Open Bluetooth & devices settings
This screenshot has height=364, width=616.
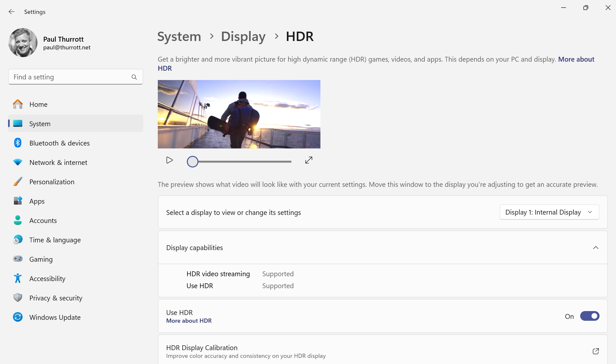[59, 143]
